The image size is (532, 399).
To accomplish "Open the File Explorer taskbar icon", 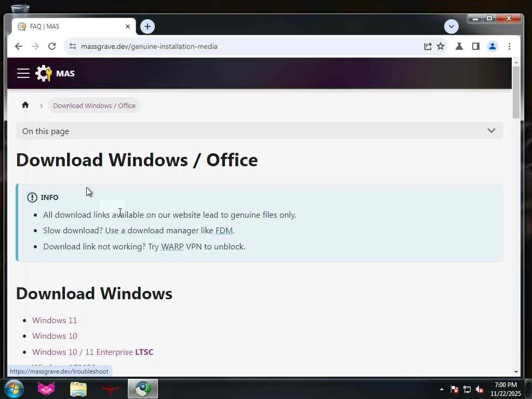I will click(x=78, y=389).
